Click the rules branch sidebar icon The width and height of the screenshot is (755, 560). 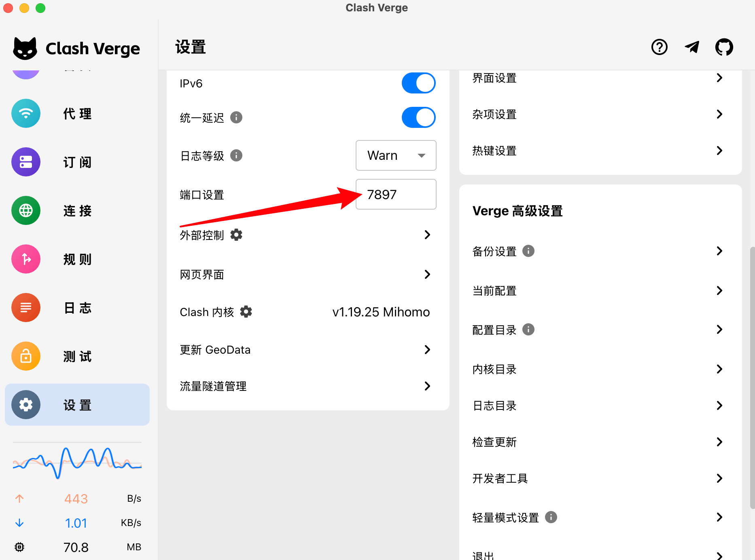[x=26, y=259]
